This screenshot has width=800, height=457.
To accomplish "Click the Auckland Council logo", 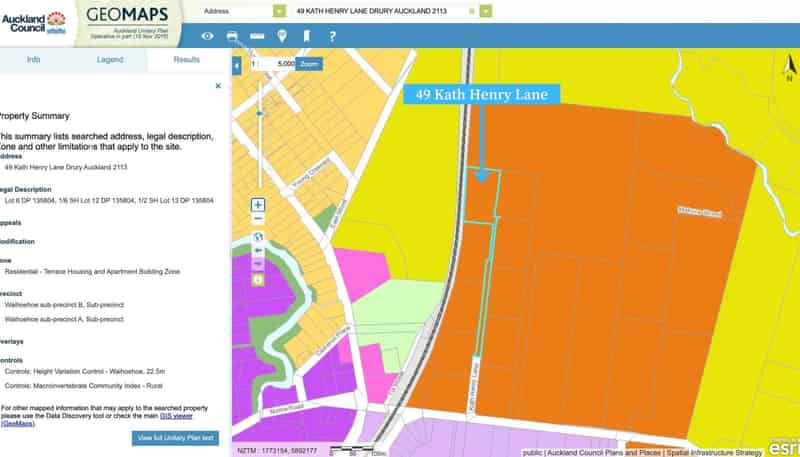I will 34,23.
